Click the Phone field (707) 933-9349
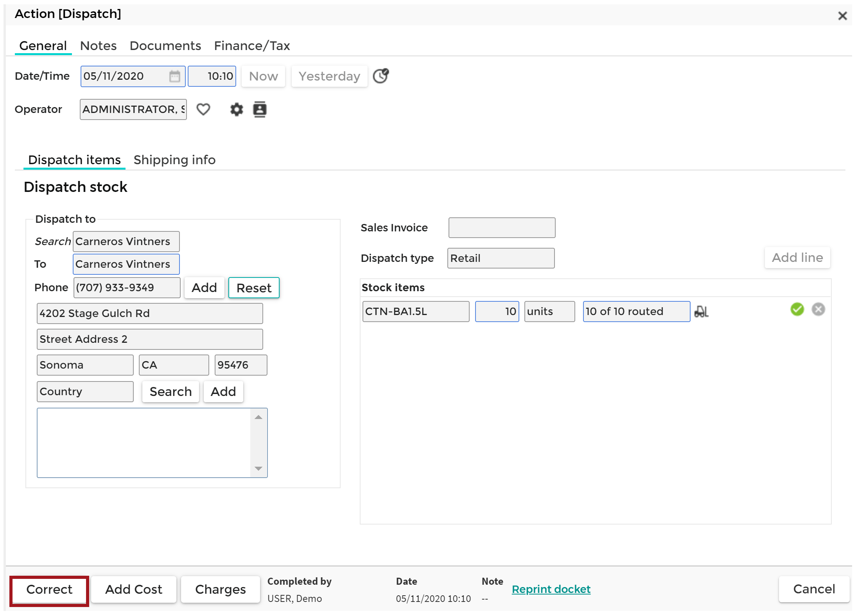This screenshot has width=856, height=616. tap(127, 288)
